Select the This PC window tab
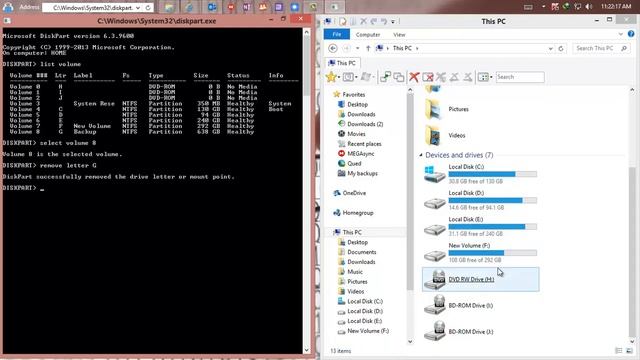 342,63
